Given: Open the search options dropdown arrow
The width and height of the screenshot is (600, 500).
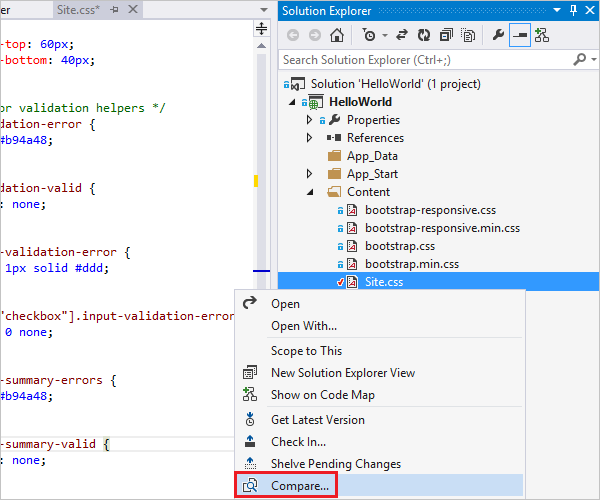Looking at the screenshot, I should pos(593,59).
